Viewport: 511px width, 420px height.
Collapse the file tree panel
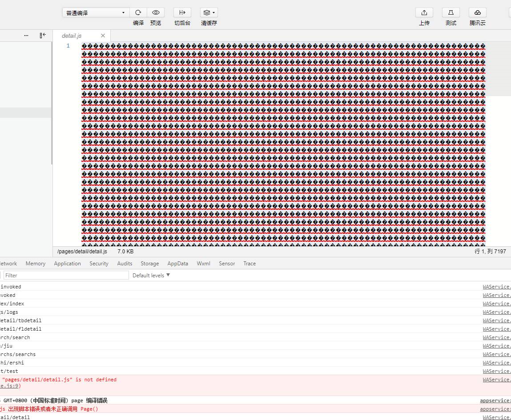point(43,35)
